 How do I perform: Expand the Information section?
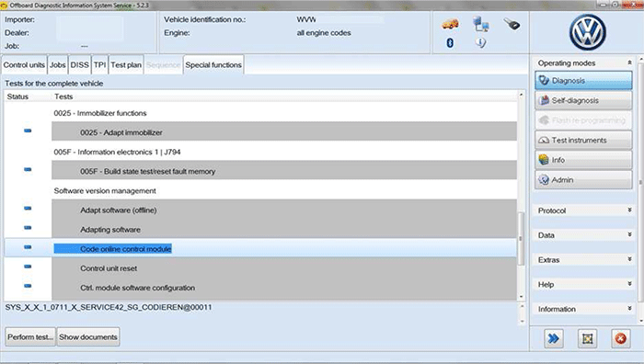coord(629,309)
